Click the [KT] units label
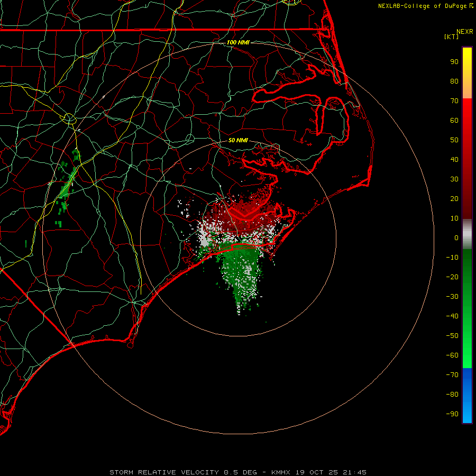476x476 pixels. 452,36
